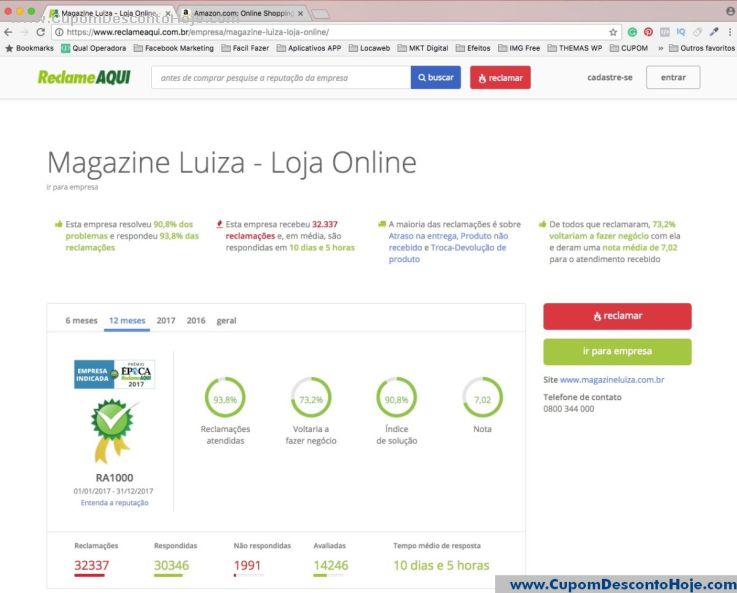Click the 30346 Respondidas value
Image resolution: width=737 pixels, height=593 pixels.
point(172,565)
